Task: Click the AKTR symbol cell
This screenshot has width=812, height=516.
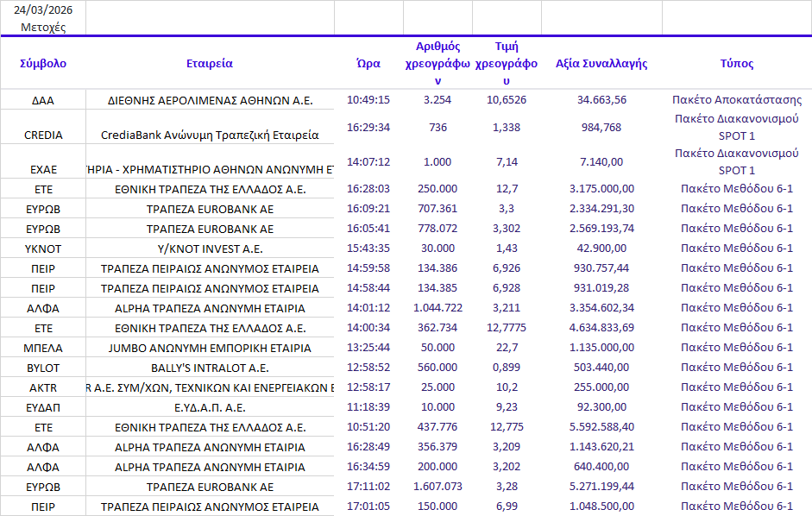Action: 43,388
